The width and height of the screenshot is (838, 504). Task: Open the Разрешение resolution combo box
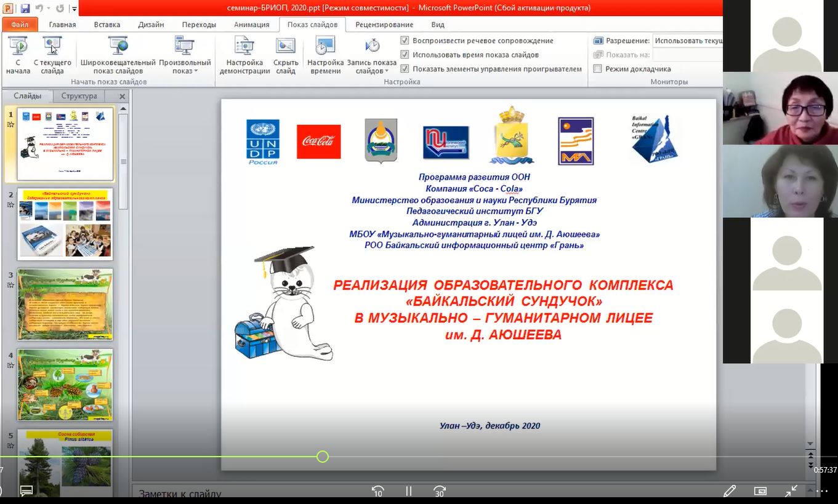687,41
